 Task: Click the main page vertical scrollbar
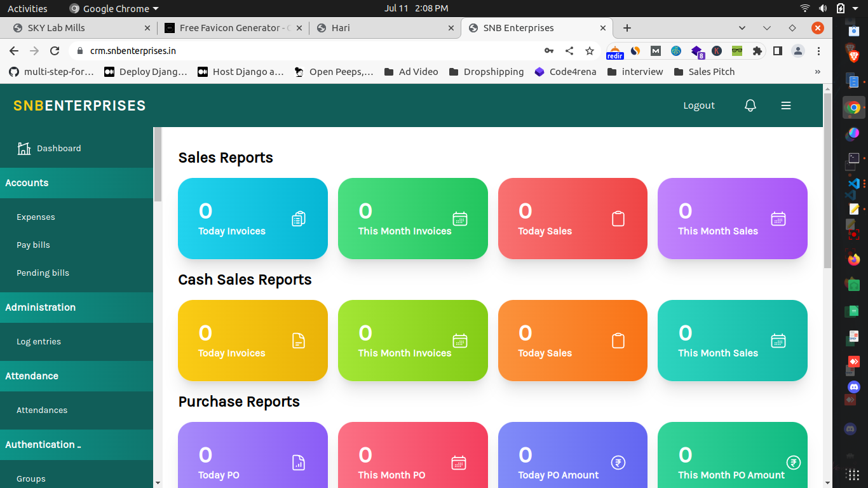coord(827,180)
